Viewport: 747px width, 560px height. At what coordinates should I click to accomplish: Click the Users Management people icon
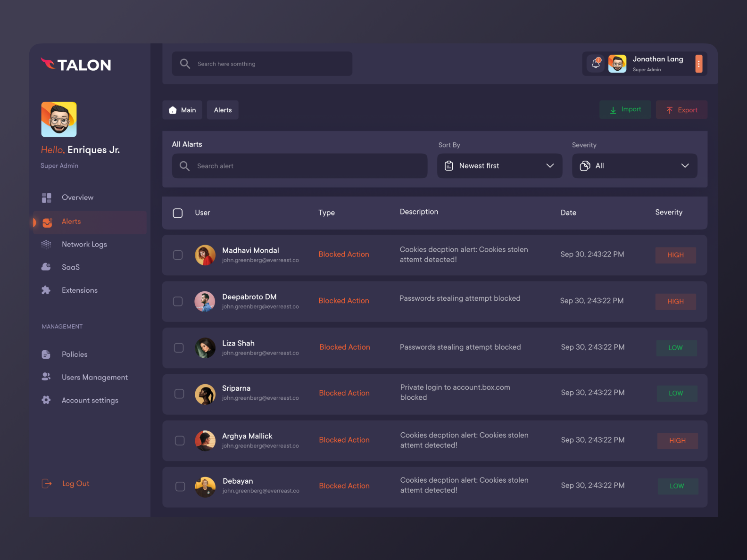(46, 376)
